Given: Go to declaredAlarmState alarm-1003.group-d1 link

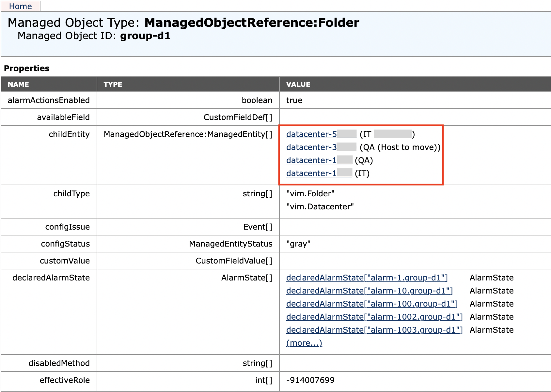Looking at the screenshot, I should (374, 330).
